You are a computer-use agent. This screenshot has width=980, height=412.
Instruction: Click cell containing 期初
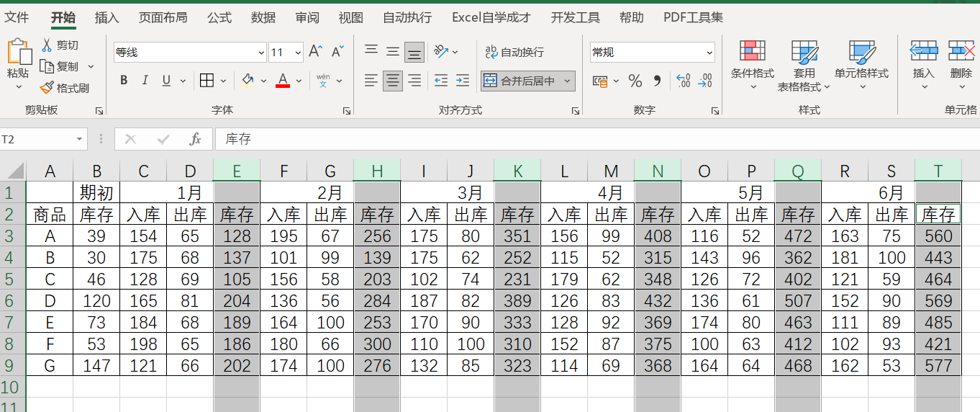click(96, 192)
